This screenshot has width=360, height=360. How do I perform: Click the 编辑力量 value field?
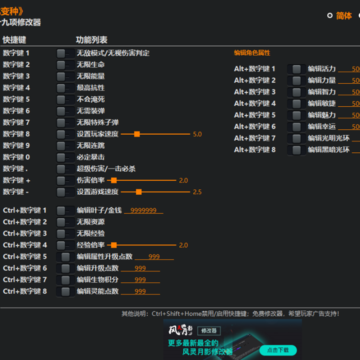coord(349,81)
